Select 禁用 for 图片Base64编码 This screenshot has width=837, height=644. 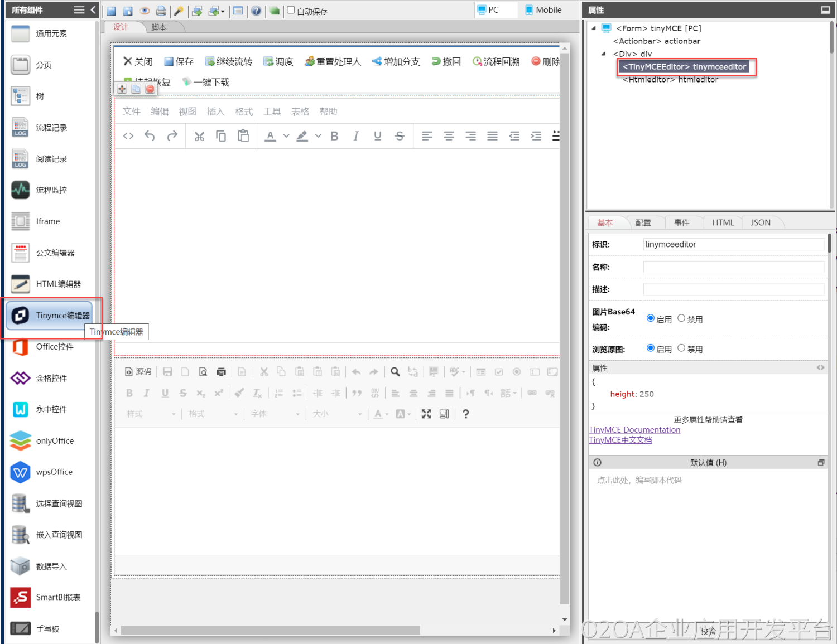click(x=681, y=318)
